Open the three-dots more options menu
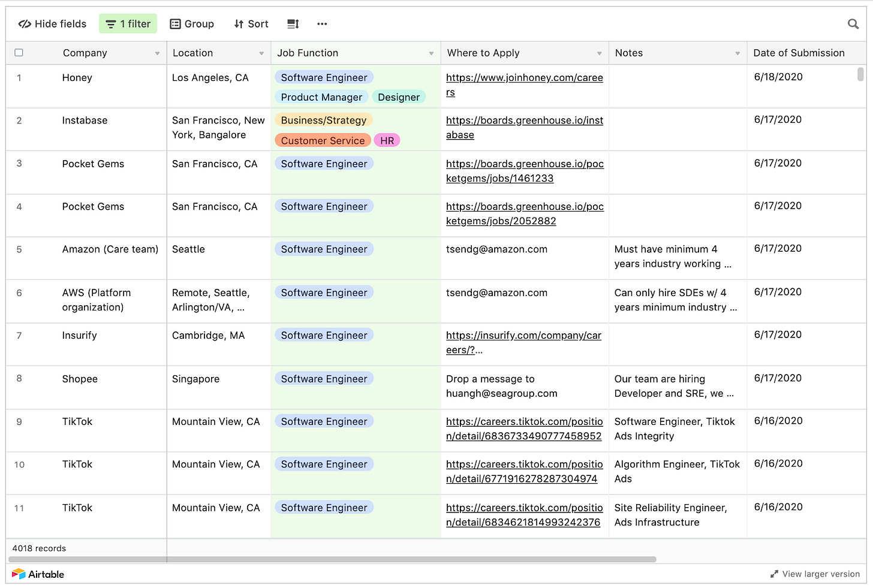 click(x=322, y=24)
